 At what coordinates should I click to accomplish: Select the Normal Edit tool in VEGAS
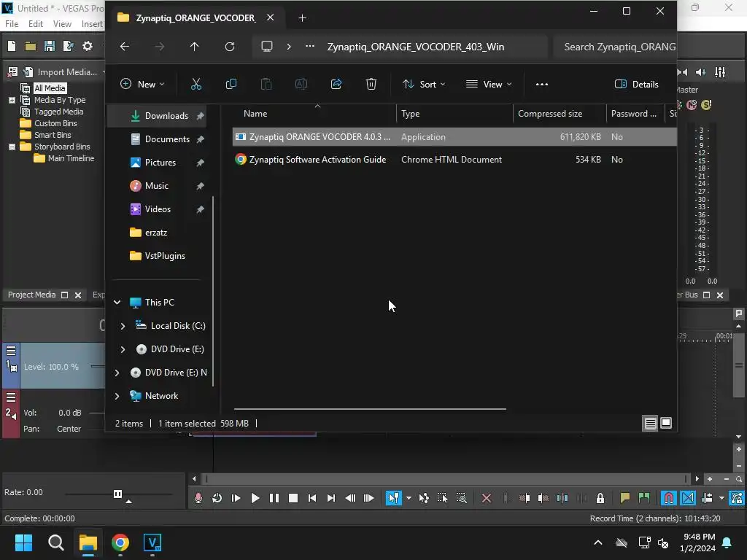393,498
